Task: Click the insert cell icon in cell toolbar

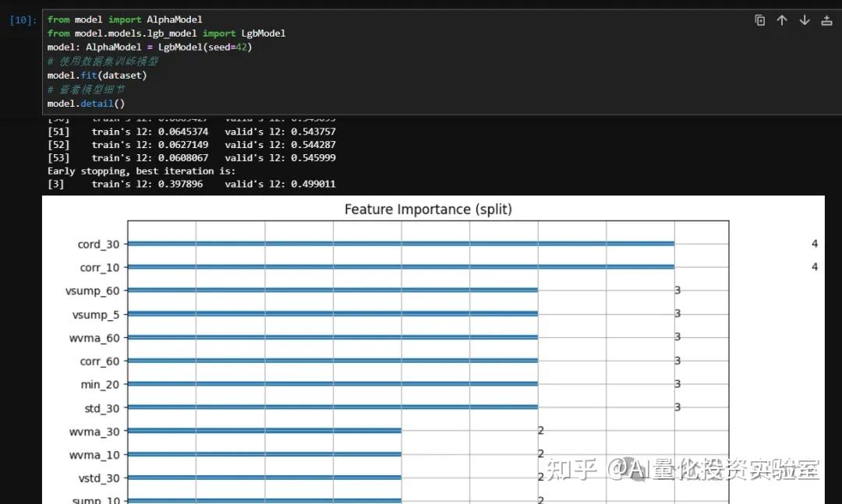Action: pyautogui.click(x=826, y=21)
